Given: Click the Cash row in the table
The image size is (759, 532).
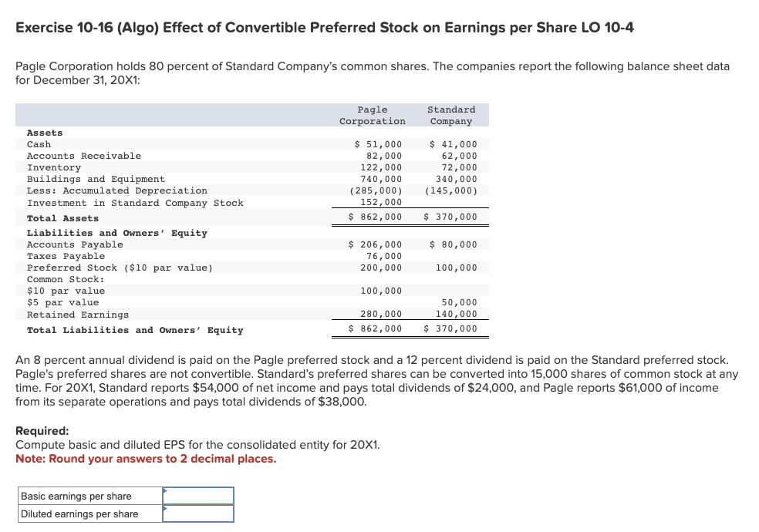Looking at the screenshot, I should point(37,144).
